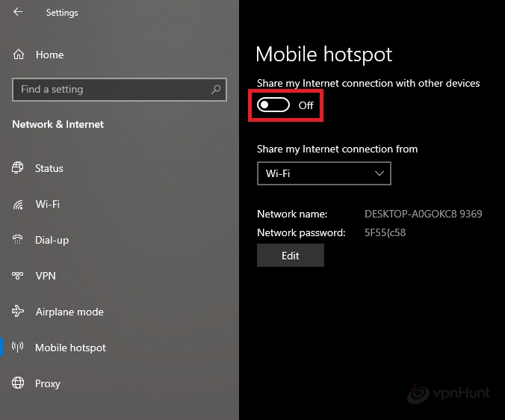Select Mobile hotspot in sidebar
This screenshot has height=420, width=505.
coord(70,348)
